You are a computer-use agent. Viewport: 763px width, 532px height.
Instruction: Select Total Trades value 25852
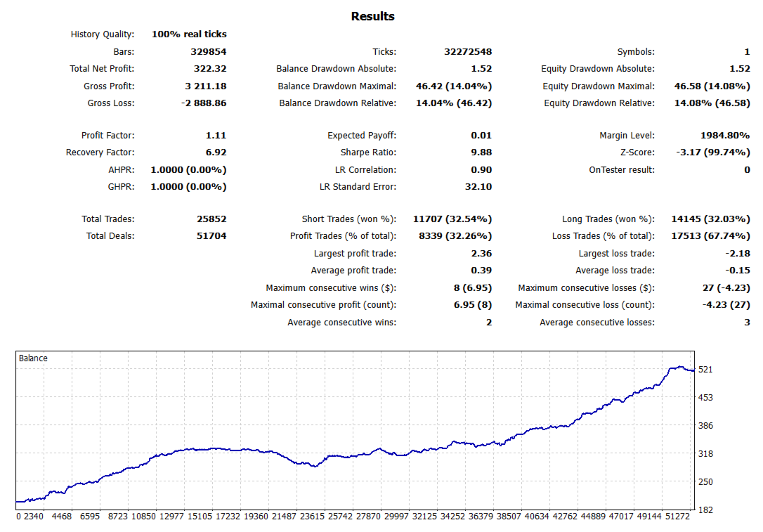tap(211, 219)
